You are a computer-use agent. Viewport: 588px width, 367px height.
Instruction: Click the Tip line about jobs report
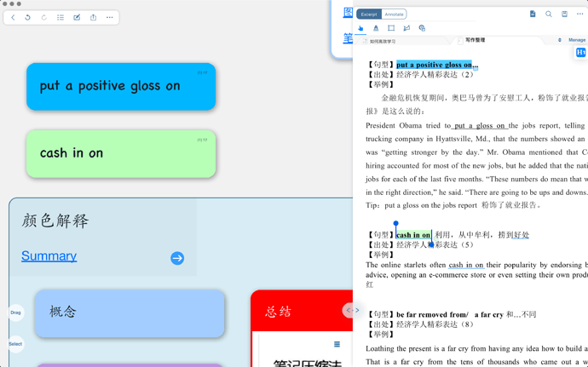pyautogui.click(x=453, y=205)
